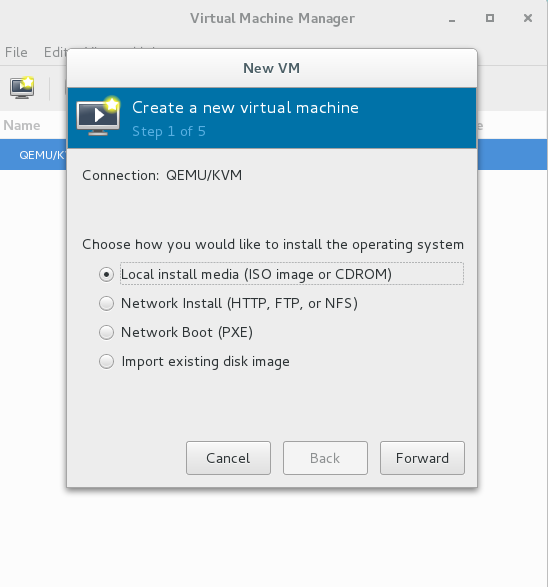Click the Step 1 of 5 text

[x=169, y=131]
